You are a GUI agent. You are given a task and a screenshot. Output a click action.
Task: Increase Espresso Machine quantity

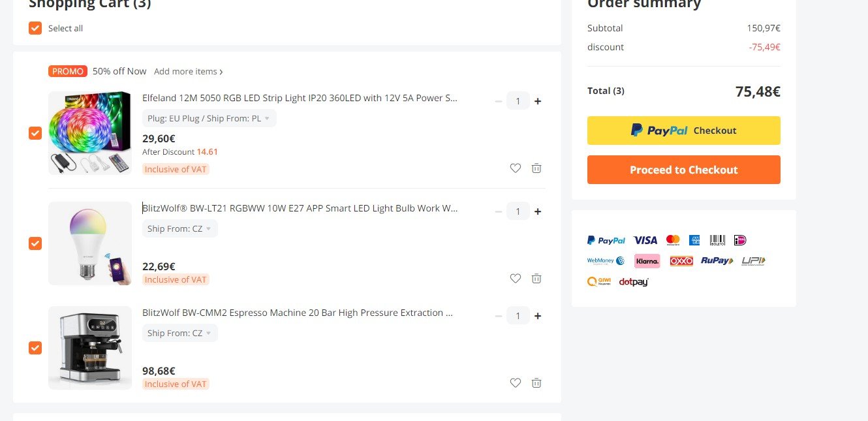538,316
